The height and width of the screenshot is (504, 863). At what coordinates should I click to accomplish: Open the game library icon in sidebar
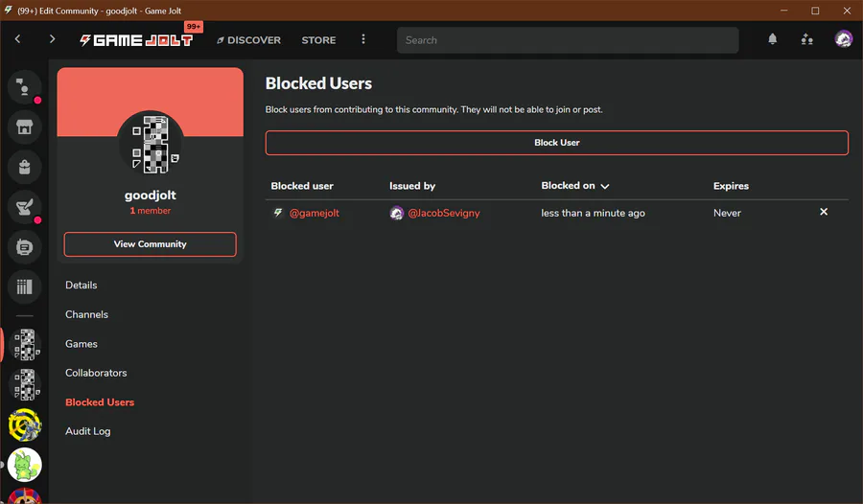[25, 286]
